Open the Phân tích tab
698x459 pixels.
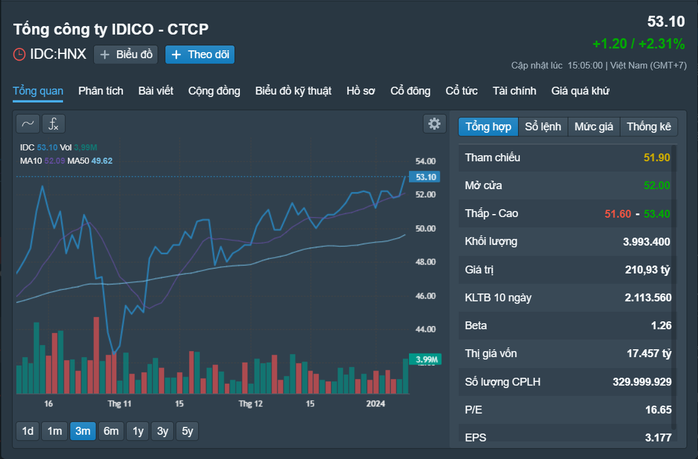click(x=101, y=91)
